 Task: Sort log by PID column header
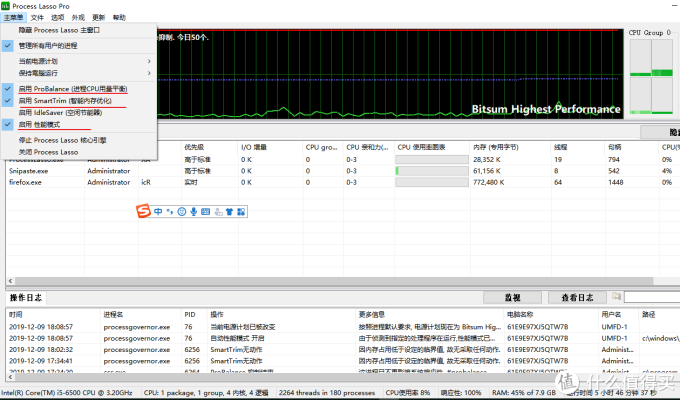pyautogui.click(x=195, y=314)
